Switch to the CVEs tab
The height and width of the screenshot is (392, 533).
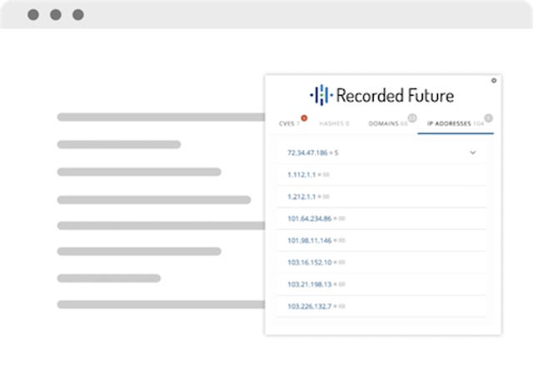pyautogui.click(x=289, y=124)
